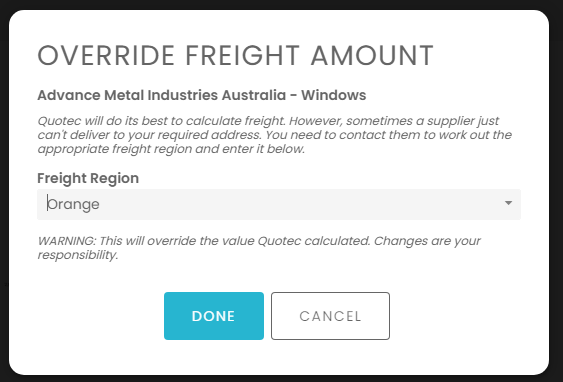Click the word Windows in supplier name
This screenshot has width=563, height=382.
[x=334, y=95]
